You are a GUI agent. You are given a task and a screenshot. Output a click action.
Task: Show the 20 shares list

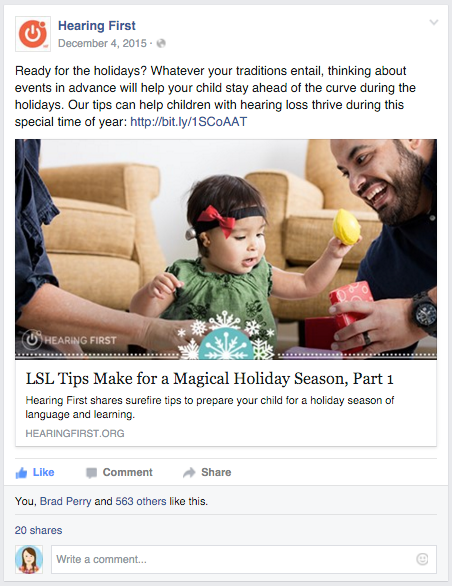click(x=39, y=530)
